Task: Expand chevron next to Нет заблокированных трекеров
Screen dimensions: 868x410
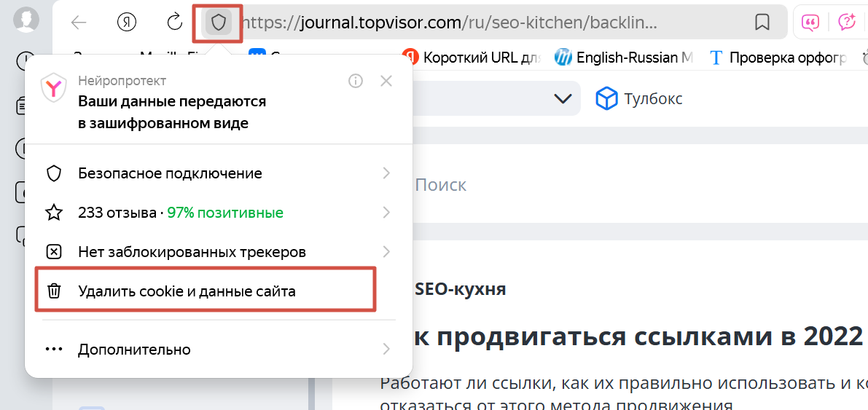Action: (x=386, y=252)
